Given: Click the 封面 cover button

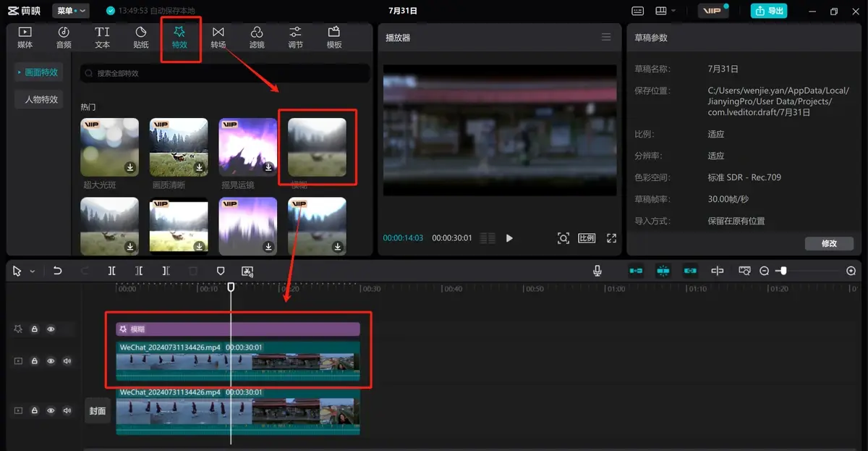Looking at the screenshot, I should click(97, 410).
